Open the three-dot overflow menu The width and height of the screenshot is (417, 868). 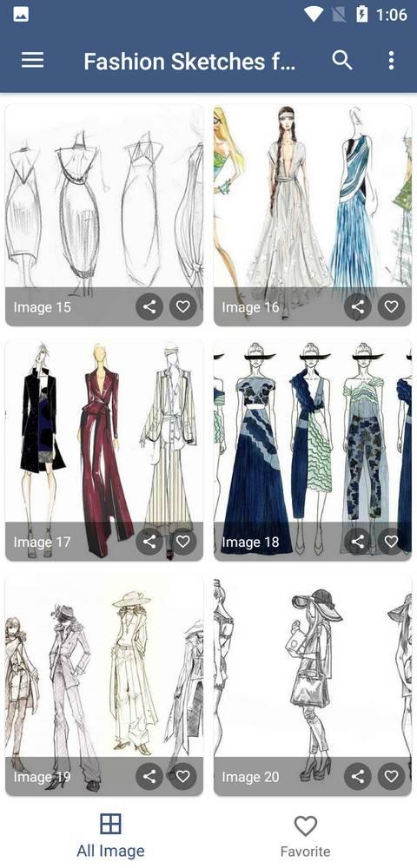[x=391, y=60]
